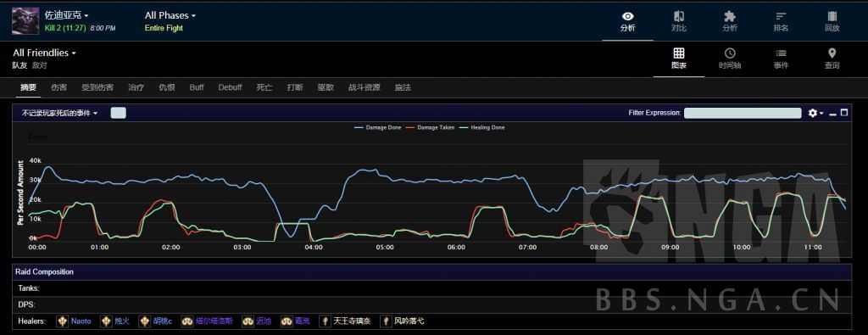Switch to the 事件 events view
Screen dimensions: 868x335
[x=781, y=59]
